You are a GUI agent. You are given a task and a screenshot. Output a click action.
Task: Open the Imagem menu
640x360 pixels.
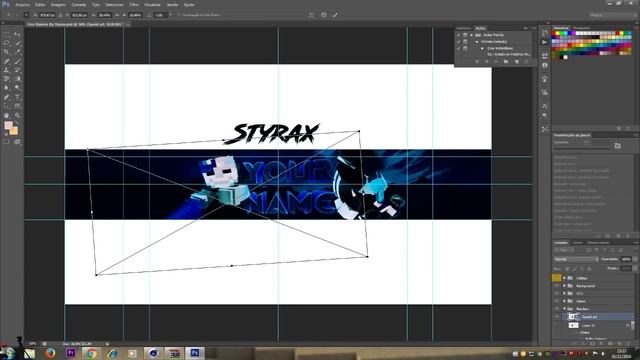[58, 4]
